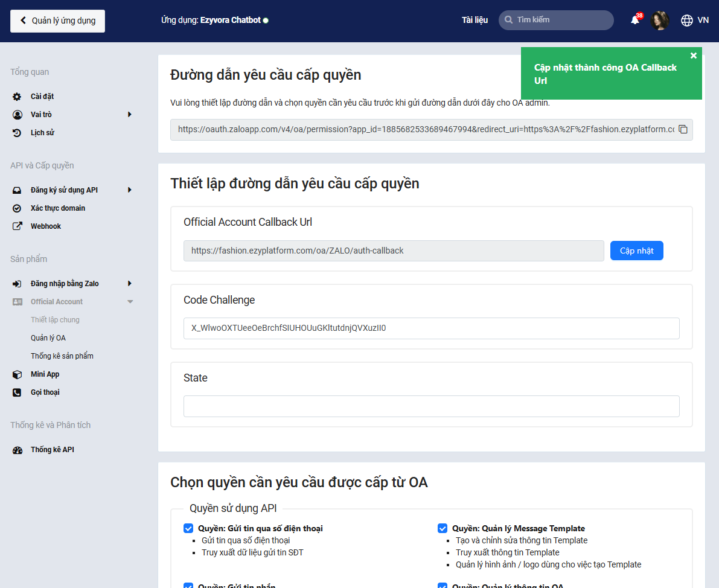Select the Mini App label
This screenshot has width=719, height=588.
(x=45, y=374)
